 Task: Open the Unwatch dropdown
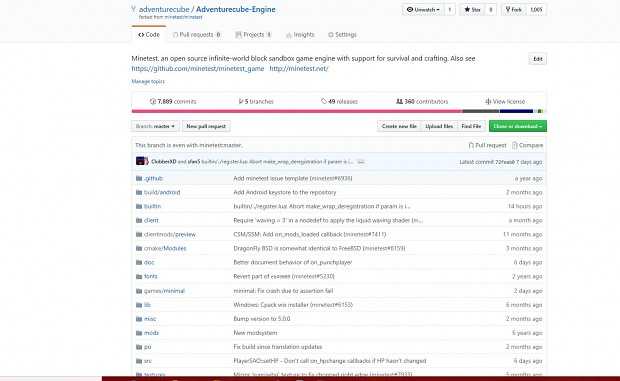[x=423, y=9]
